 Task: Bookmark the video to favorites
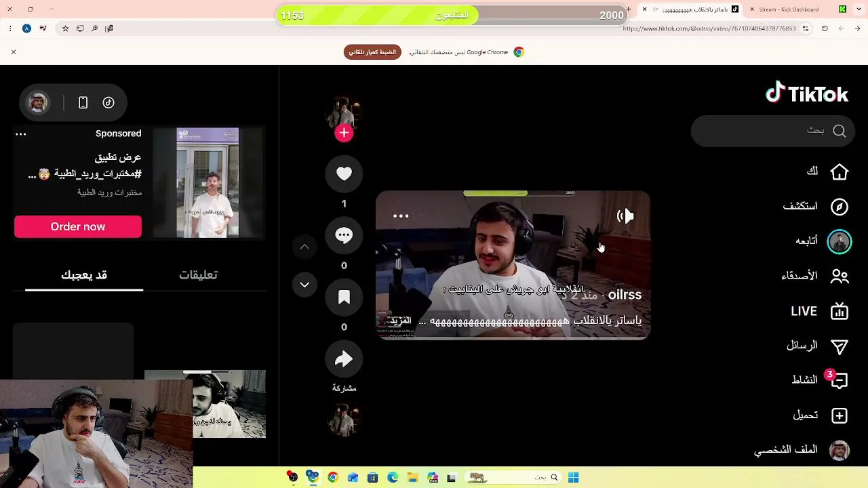pos(344,297)
